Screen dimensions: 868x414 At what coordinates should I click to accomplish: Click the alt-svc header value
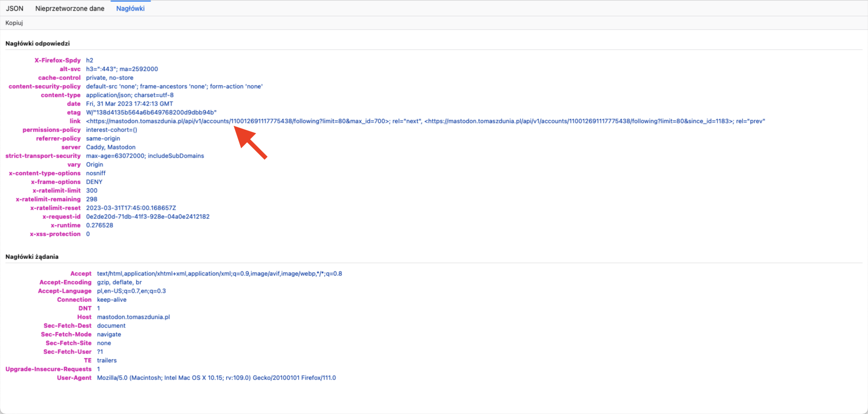(122, 69)
